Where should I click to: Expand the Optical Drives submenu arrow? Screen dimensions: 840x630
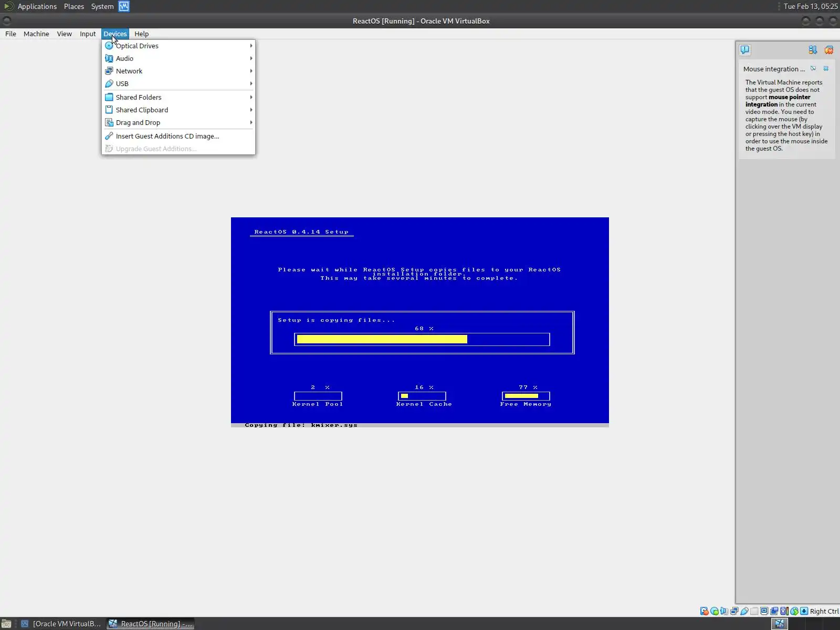(x=251, y=46)
